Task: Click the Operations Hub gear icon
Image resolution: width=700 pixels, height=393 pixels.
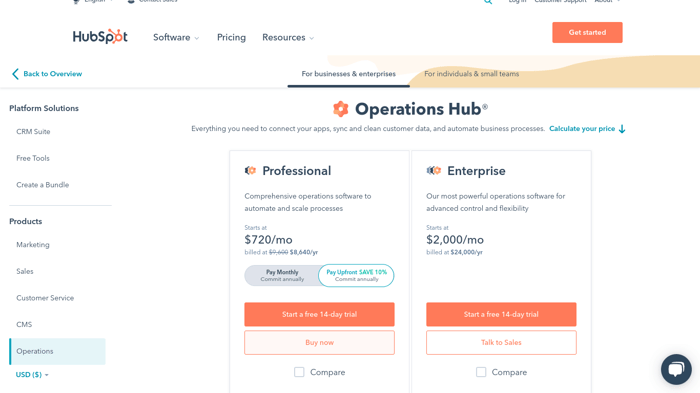Action: tap(341, 109)
